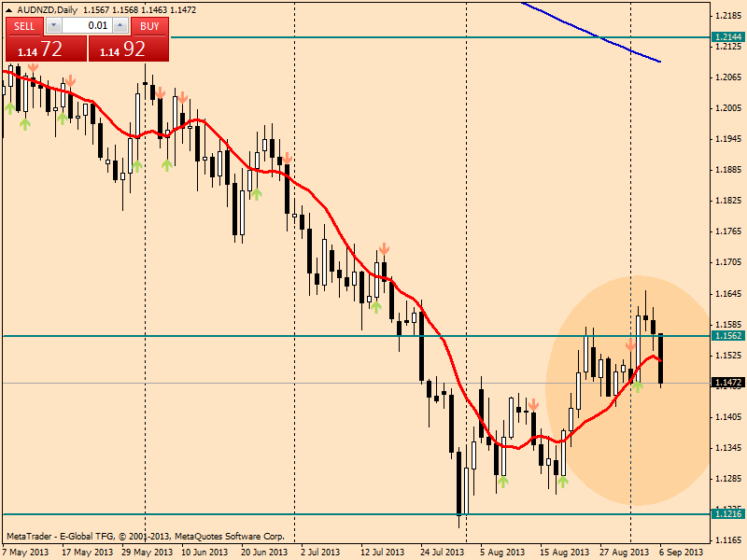Click the 1.2065 price axis label
Viewport: 747px width, 560px height.
pyautogui.click(x=728, y=77)
